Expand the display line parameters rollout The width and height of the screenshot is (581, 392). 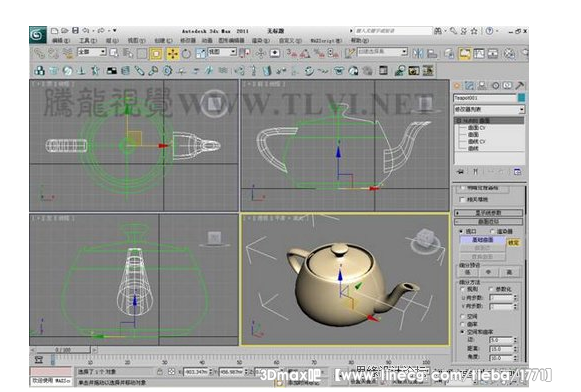coord(489,213)
